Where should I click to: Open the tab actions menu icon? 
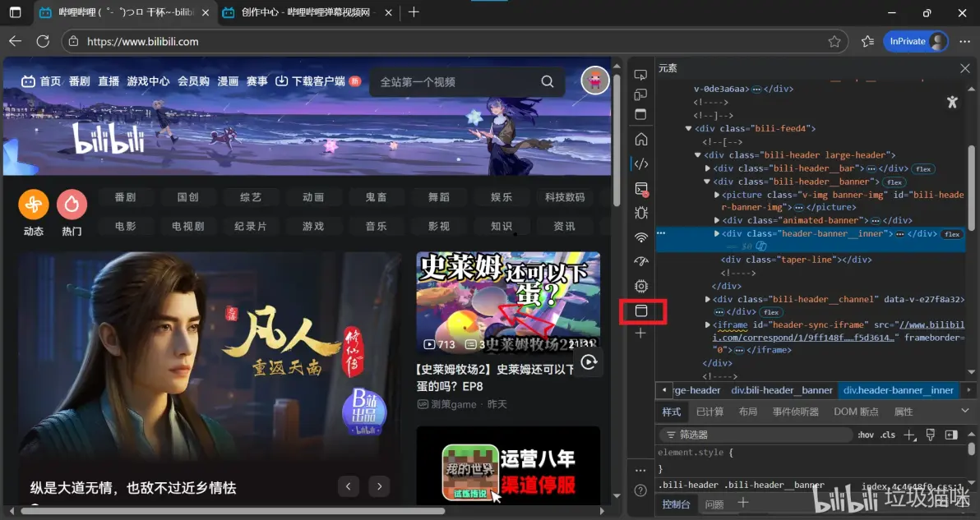[15, 12]
